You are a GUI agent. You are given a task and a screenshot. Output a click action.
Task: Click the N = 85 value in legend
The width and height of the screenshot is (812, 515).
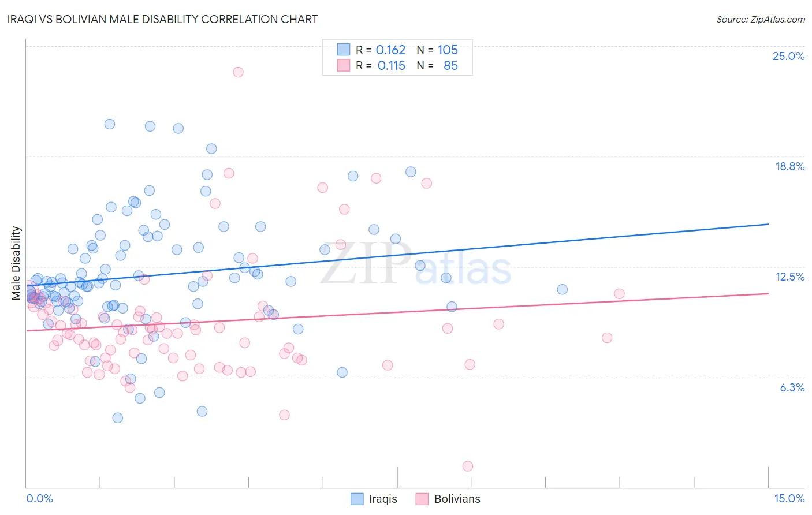point(437,65)
